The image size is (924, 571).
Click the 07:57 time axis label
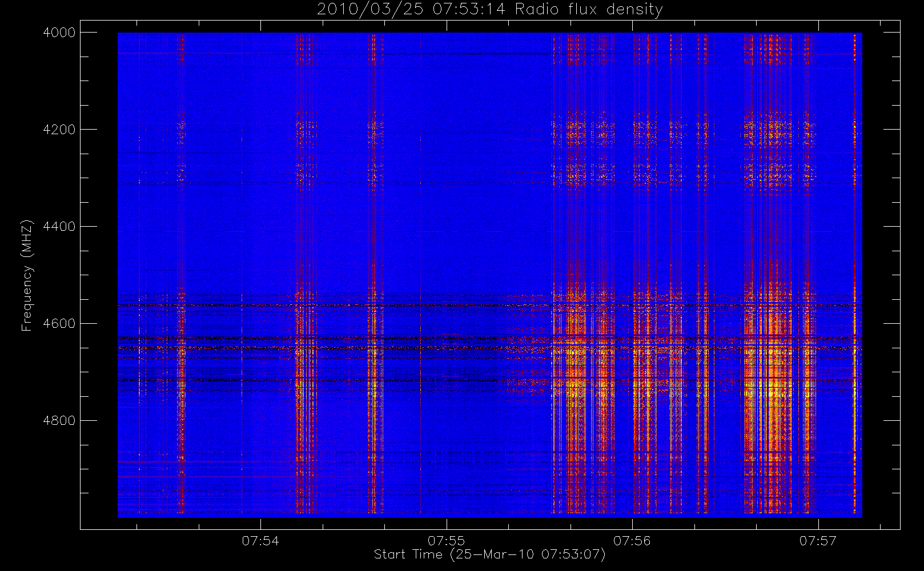(818, 541)
